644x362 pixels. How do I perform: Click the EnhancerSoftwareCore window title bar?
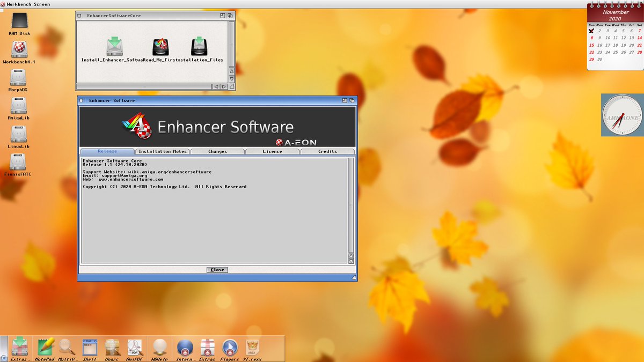151,16
